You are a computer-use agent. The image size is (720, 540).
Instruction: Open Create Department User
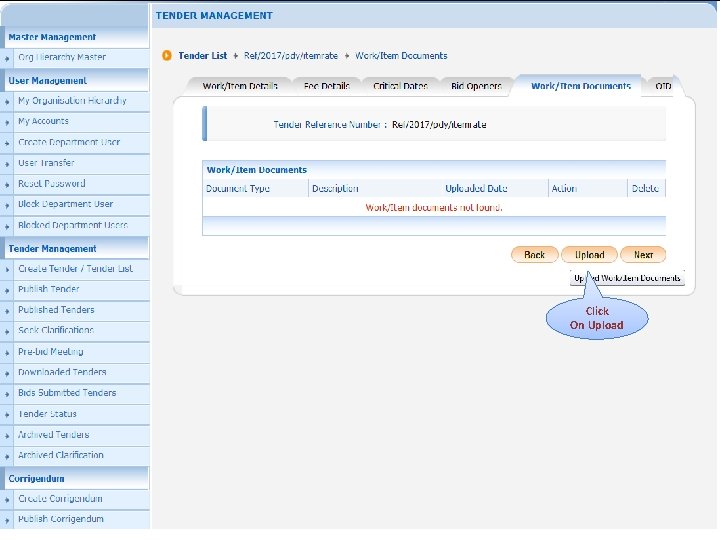click(x=69, y=142)
